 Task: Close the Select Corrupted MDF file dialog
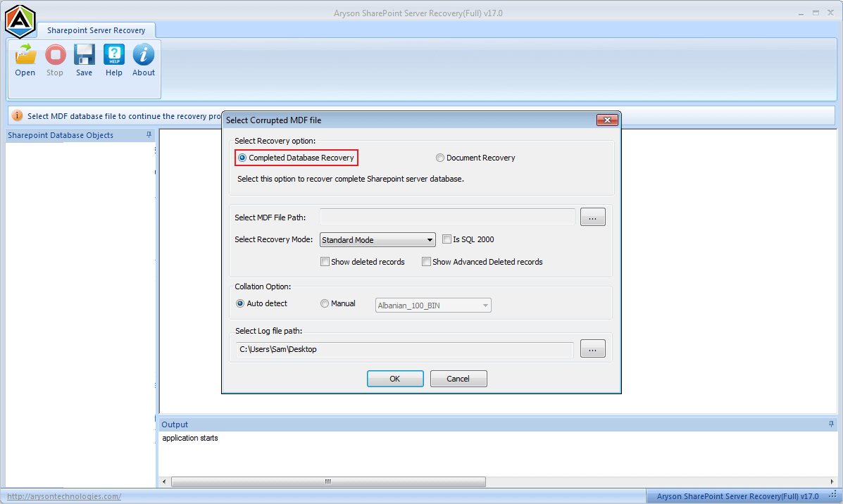tap(607, 120)
